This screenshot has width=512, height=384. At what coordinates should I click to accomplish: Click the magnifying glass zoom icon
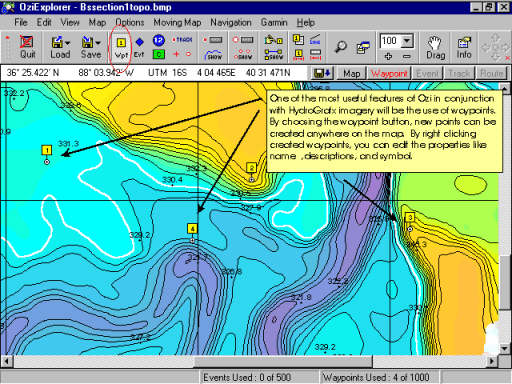[341, 47]
